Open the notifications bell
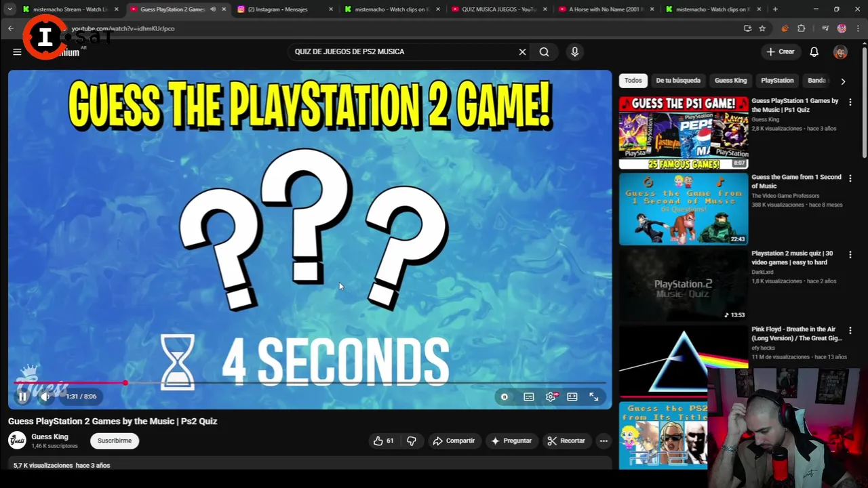Viewport: 868px width, 488px height. pos(814,52)
